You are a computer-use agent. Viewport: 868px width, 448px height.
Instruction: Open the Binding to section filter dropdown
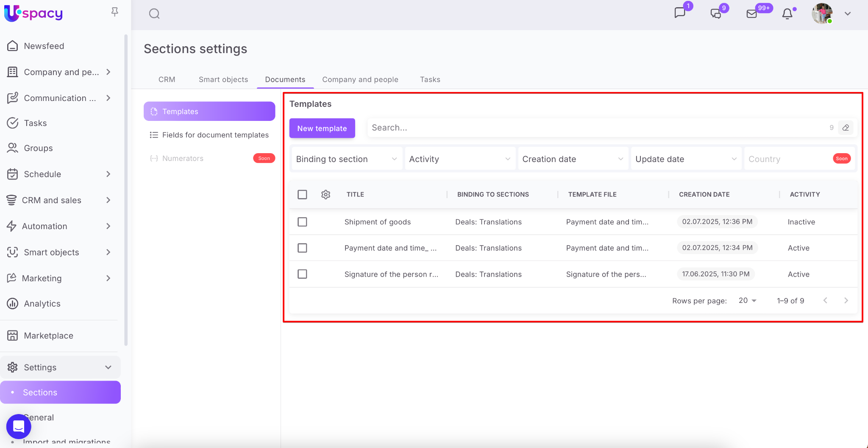[x=346, y=159]
